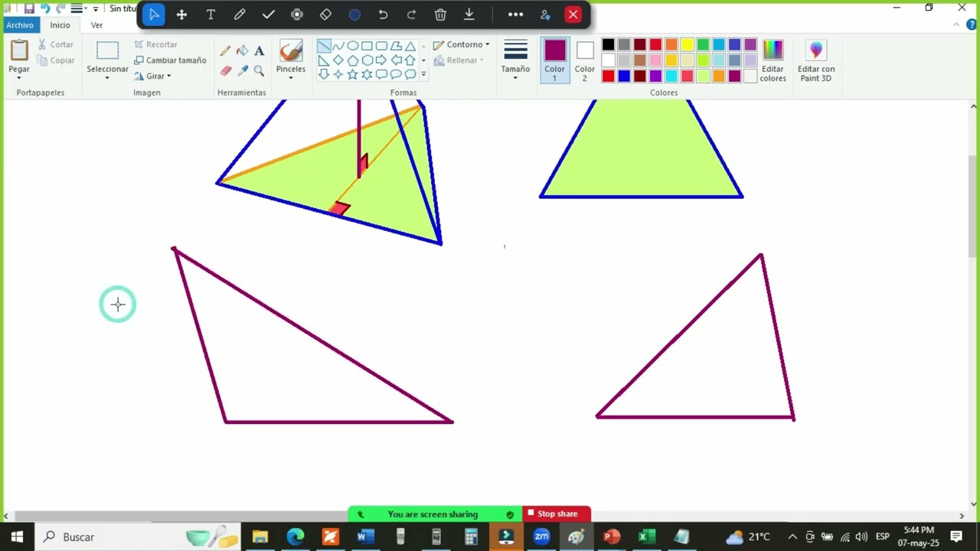Viewport: 980px width, 551px height.
Task: Pick the yellow color swatch
Action: point(687,45)
